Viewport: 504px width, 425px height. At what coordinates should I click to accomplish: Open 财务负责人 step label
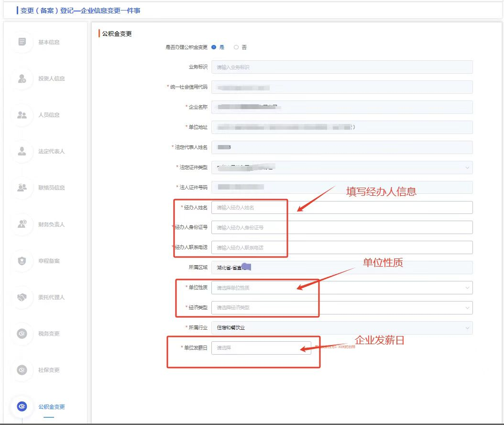52,224
